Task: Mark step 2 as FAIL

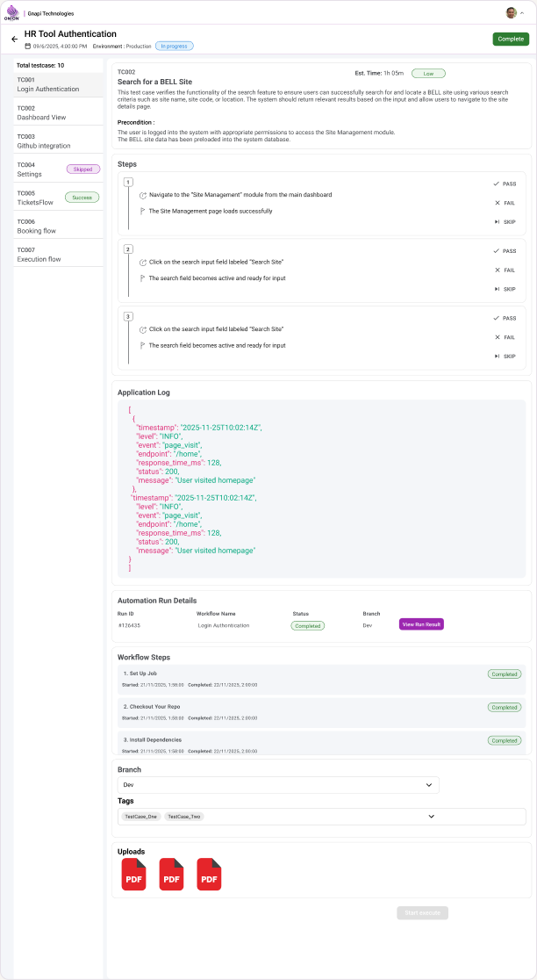Action: [505, 270]
